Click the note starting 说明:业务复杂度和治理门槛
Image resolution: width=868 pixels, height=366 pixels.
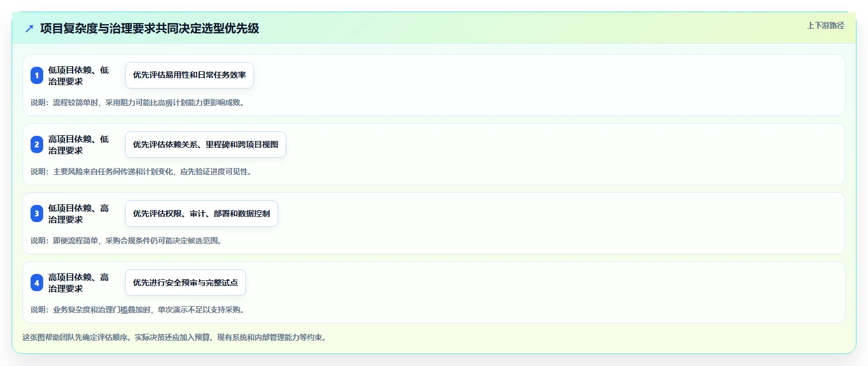[x=138, y=310]
